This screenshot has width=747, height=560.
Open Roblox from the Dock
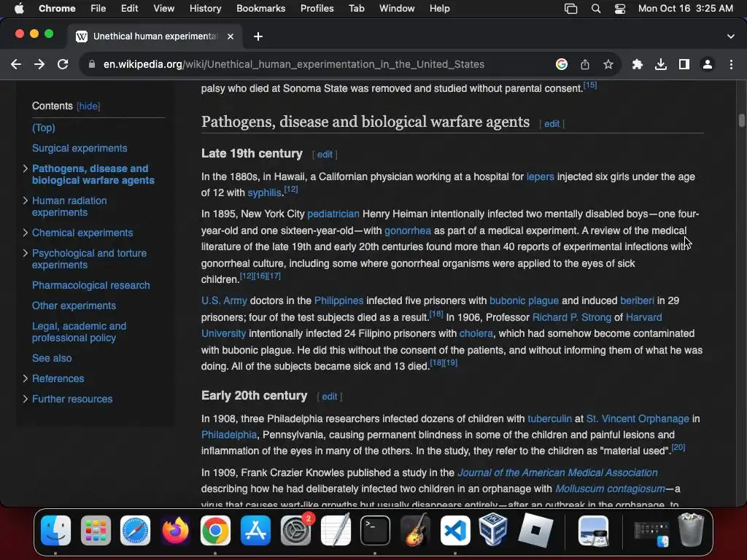[535, 530]
